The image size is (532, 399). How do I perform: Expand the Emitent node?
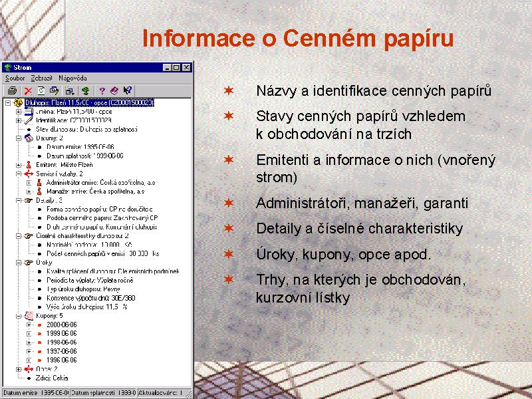point(19,165)
